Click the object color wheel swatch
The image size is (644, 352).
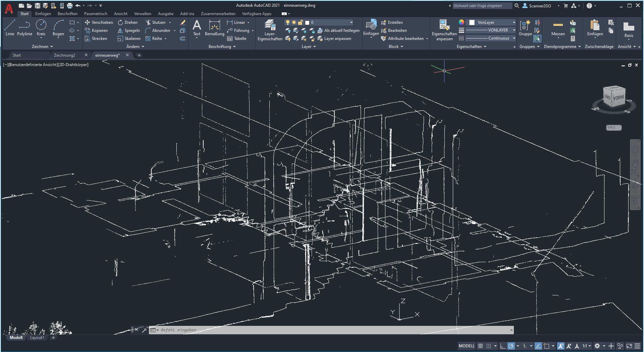pos(462,22)
